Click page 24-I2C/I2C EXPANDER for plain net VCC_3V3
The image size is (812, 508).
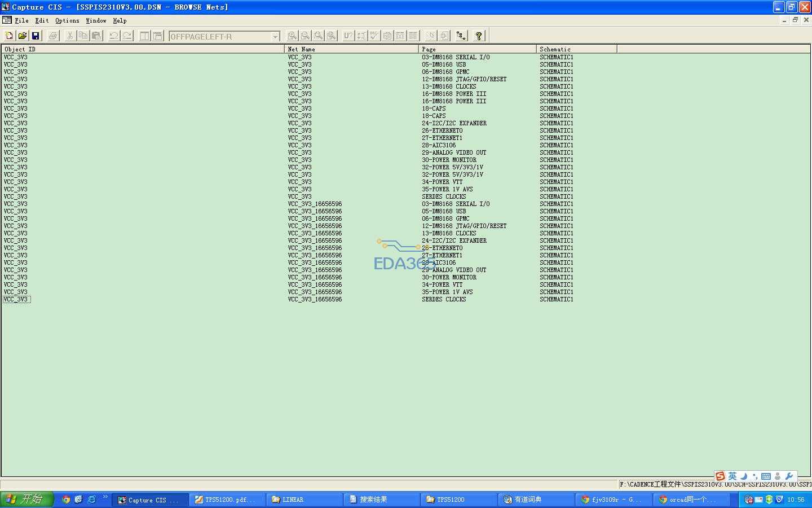tap(454, 123)
